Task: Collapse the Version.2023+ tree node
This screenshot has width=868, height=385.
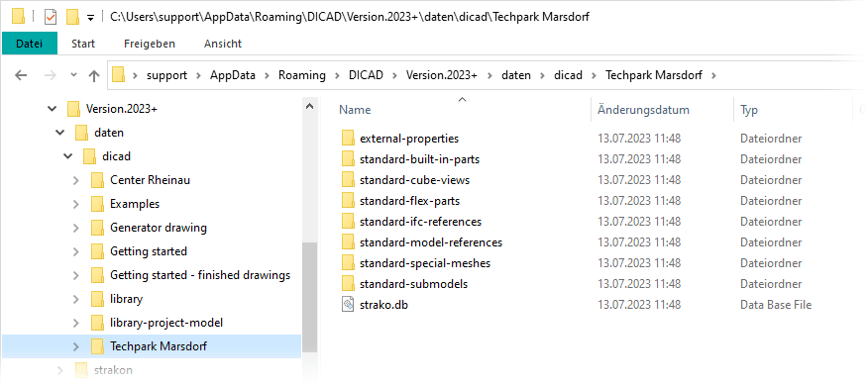Action: 53,109
